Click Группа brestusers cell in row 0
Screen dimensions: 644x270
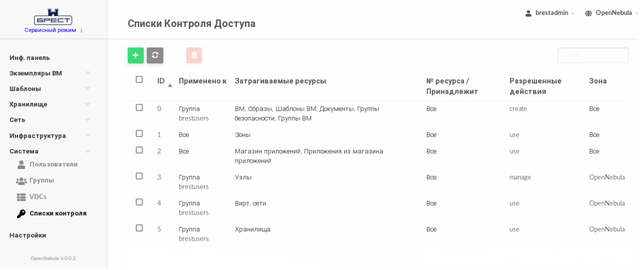195,114
